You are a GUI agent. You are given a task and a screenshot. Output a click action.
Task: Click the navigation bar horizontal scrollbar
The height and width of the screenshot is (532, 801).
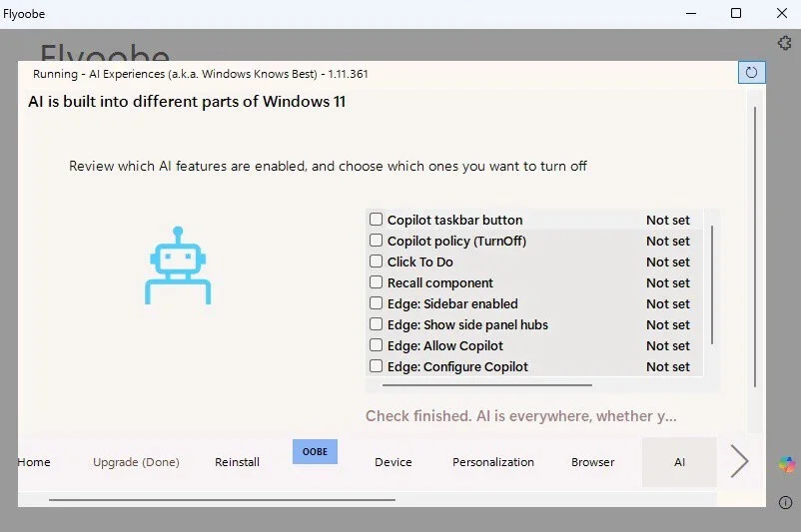coord(222,500)
